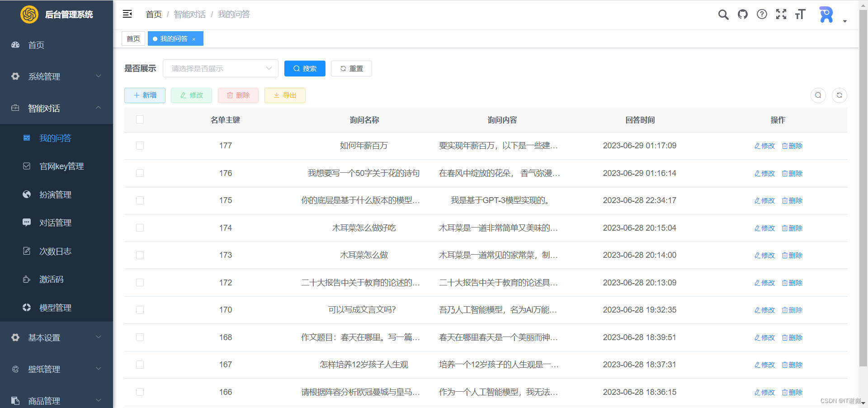The image size is (868, 408).
Task: Collapse the 智能对话 menu section
Action: 56,108
